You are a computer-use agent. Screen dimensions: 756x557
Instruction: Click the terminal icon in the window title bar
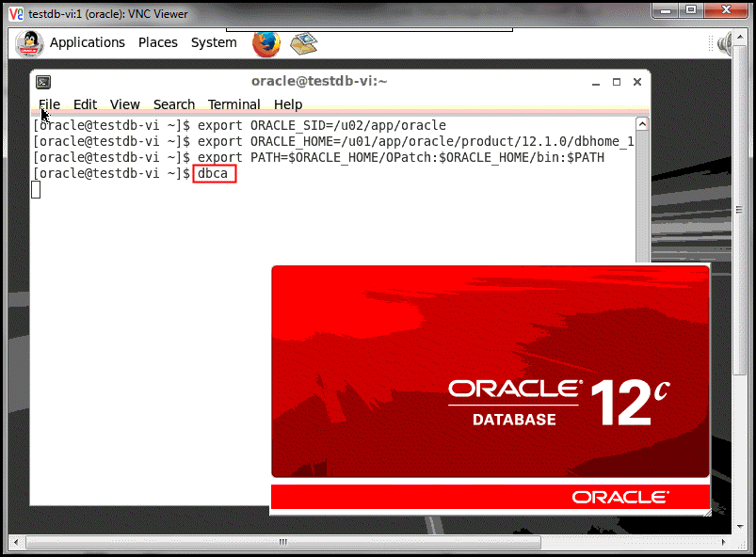(43, 82)
